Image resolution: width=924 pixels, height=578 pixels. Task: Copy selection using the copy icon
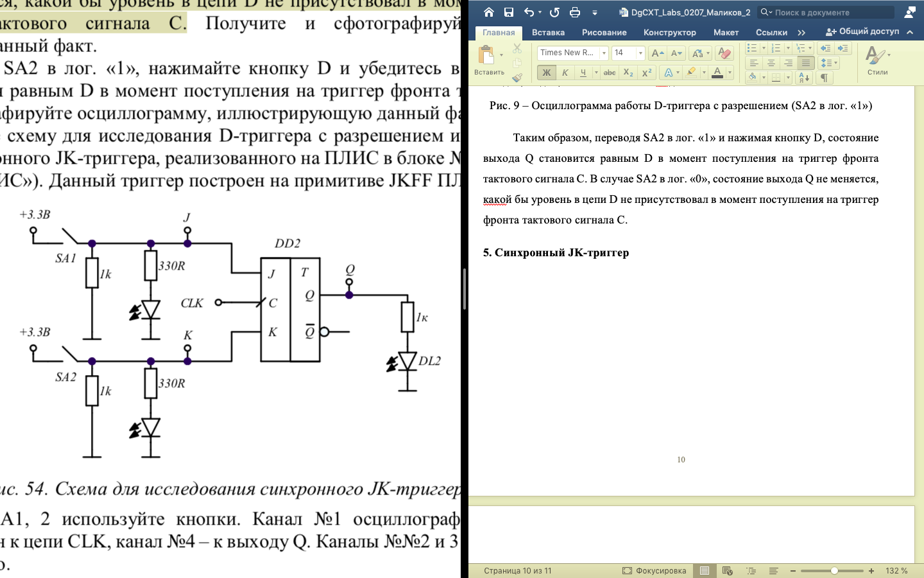pyautogui.click(x=517, y=63)
